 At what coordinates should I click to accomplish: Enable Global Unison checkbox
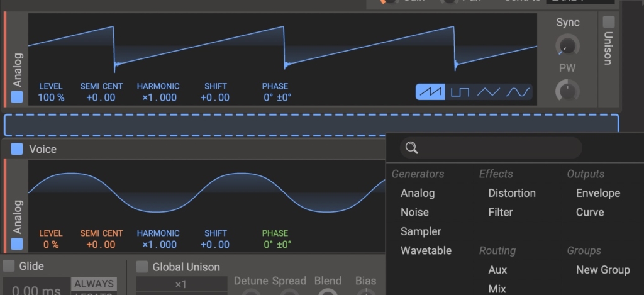click(142, 267)
